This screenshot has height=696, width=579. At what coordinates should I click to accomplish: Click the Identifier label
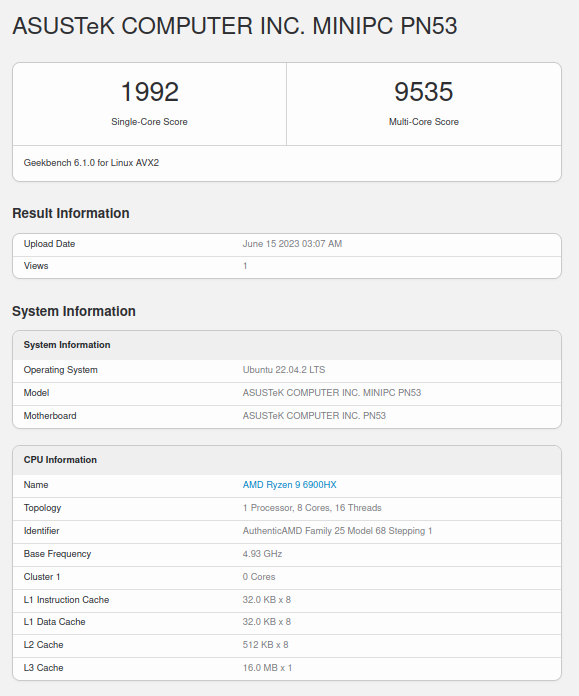(x=41, y=531)
